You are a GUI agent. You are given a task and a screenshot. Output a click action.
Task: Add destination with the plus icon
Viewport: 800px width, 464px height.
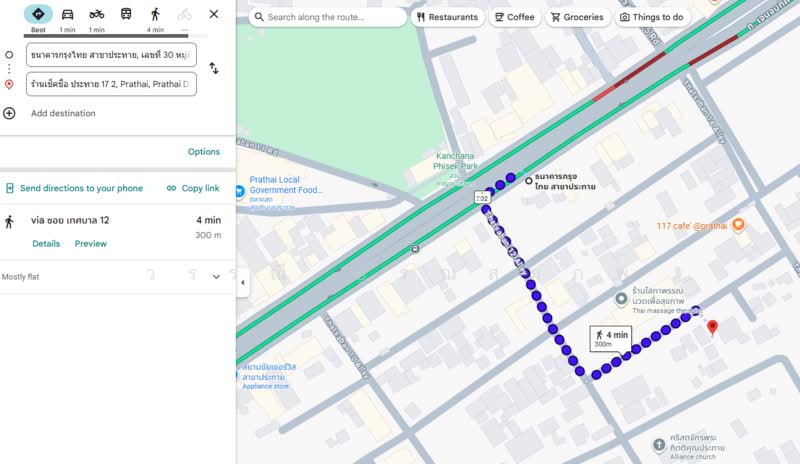(9, 113)
